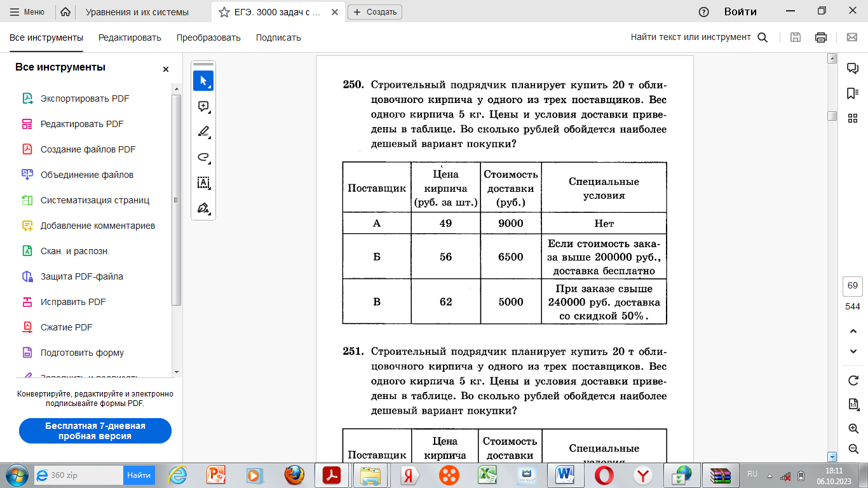Select the Signature fountain pen tool
Viewport: 868px width, 488px height.
pyautogui.click(x=203, y=208)
